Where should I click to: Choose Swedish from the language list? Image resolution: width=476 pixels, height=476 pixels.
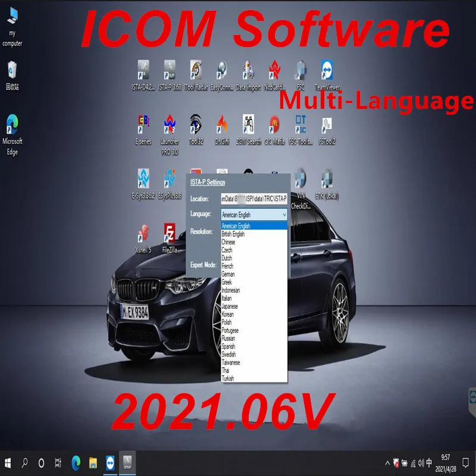pyautogui.click(x=254, y=354)
